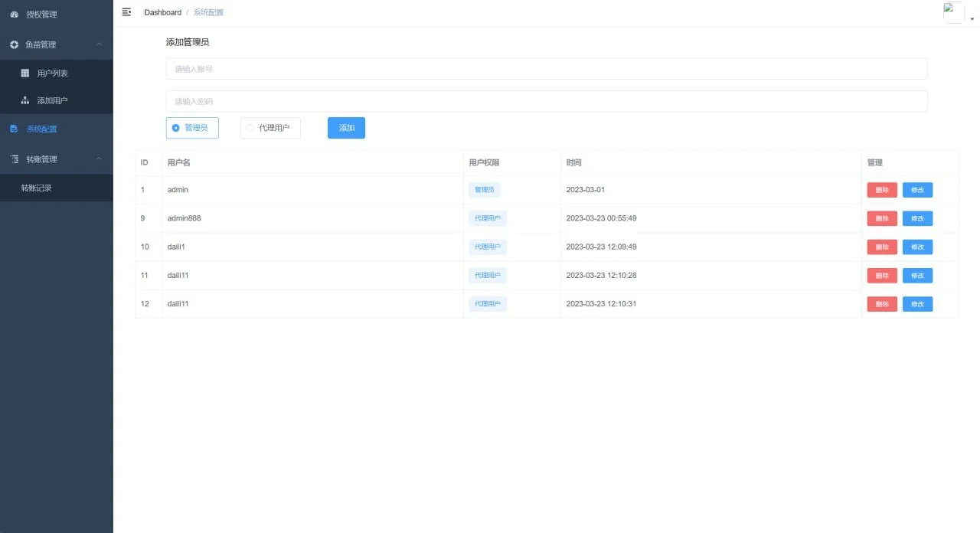Screen dimensions: 980x533
Task: Delete the admin888 user row
Action: 881,218
